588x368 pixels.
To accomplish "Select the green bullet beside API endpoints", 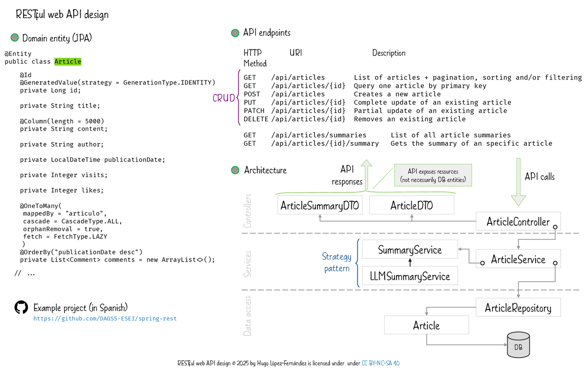I will (235, 33).
